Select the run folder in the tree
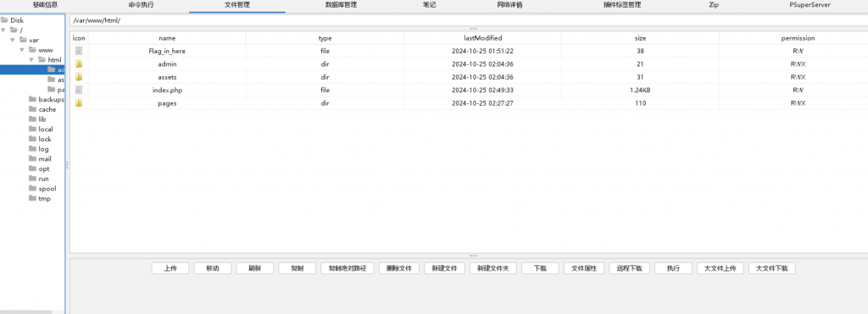 [x=44, y=179]
